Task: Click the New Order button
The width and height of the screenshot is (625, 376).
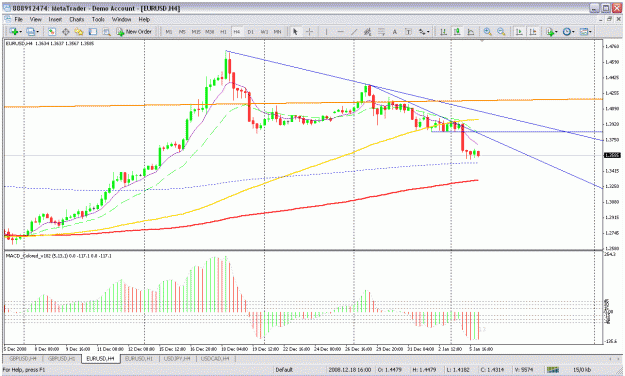Action: [134, 31]
